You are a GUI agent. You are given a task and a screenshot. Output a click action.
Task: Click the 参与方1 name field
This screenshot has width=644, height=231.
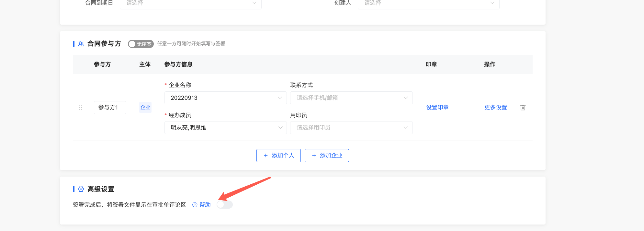click(x=110, y=108)
